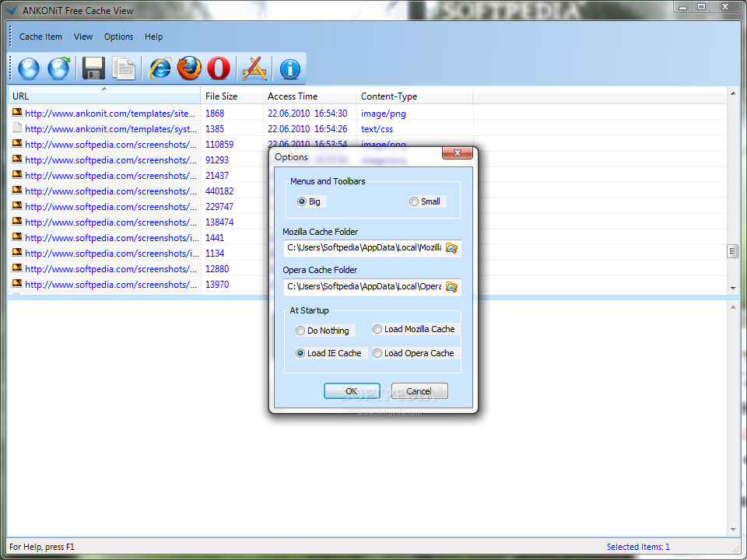747x560 pixels.
Task: Open the Cache Item menu
Action: 40,37
